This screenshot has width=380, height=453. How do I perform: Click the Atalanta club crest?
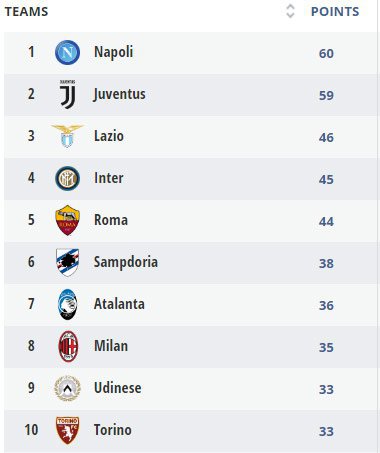point(68,304)
